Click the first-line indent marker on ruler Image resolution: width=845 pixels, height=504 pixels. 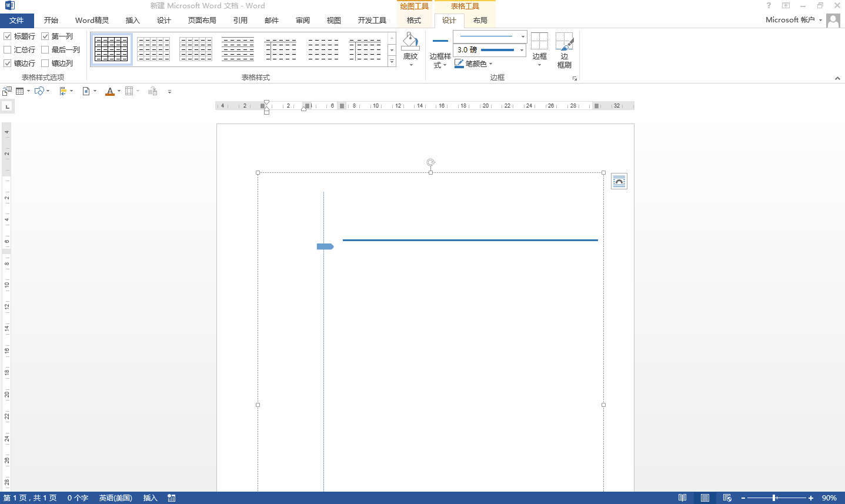(266, 102)
